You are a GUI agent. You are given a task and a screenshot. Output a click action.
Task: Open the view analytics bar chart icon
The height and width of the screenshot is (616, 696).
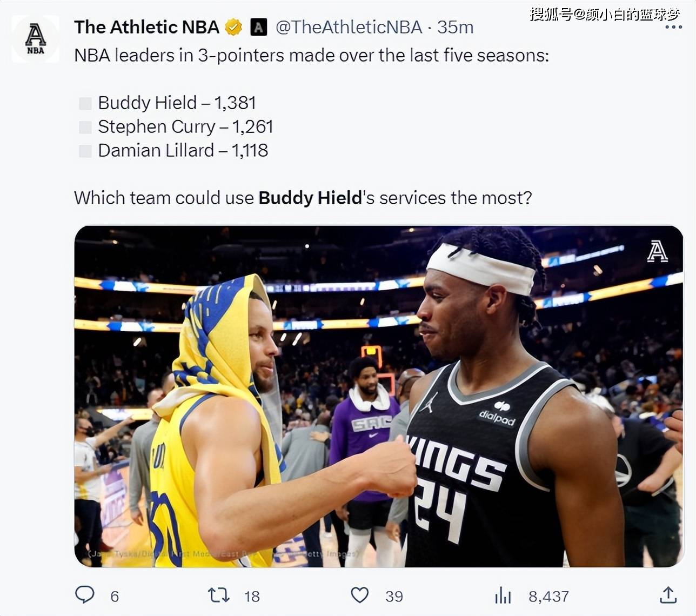coord(503,595)
